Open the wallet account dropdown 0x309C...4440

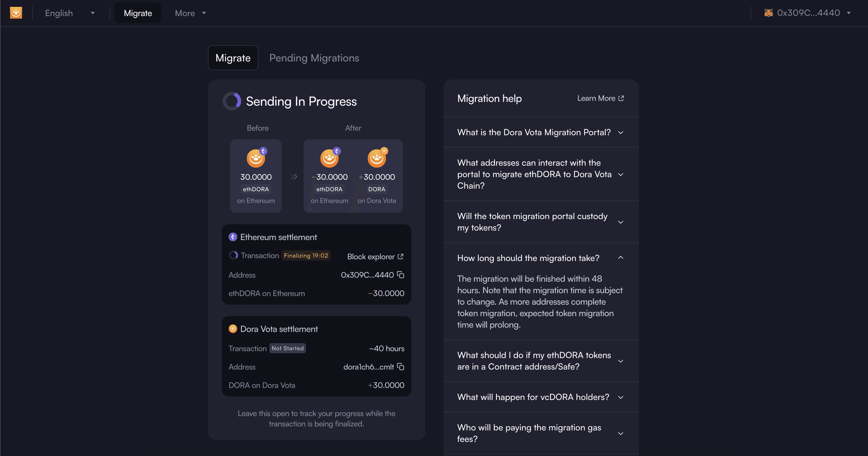(x=807, y=13)
